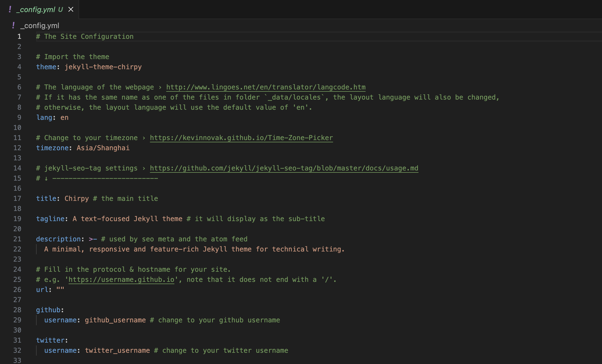The width and height of the screenshot is (602, 364).
Task: Click the Chirpy title value
Action: pos(77,199)
